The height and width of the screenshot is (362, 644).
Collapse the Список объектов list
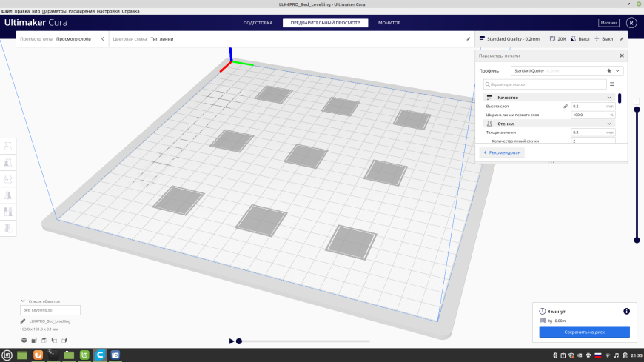23,301
